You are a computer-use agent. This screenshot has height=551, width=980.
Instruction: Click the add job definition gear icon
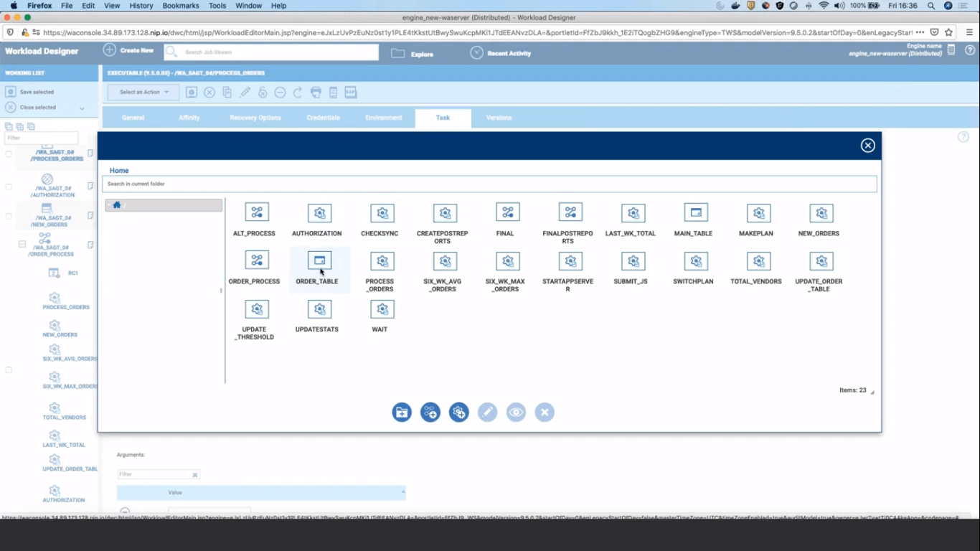[x=459, y=413]
